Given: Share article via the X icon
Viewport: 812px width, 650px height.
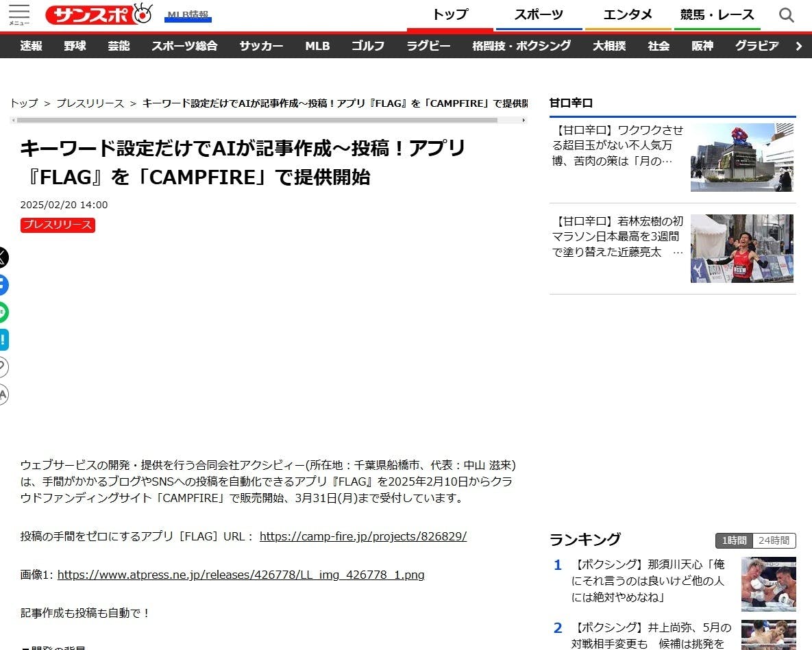Looking at the screenshot, I should coord(3,258).
